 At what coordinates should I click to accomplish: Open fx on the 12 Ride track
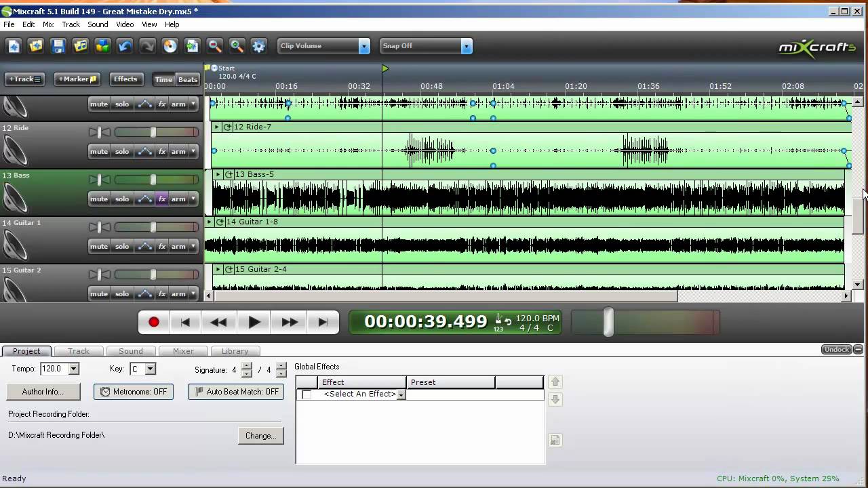pos(162,152)
